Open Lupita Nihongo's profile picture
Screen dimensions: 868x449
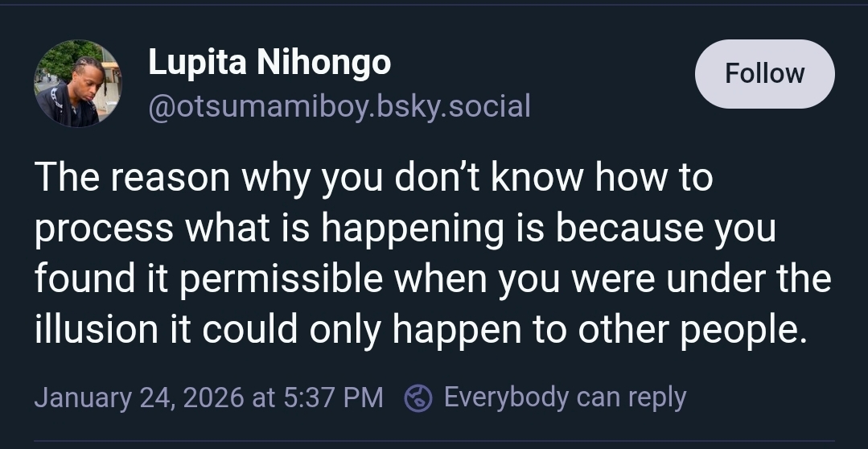coord(77,84)
